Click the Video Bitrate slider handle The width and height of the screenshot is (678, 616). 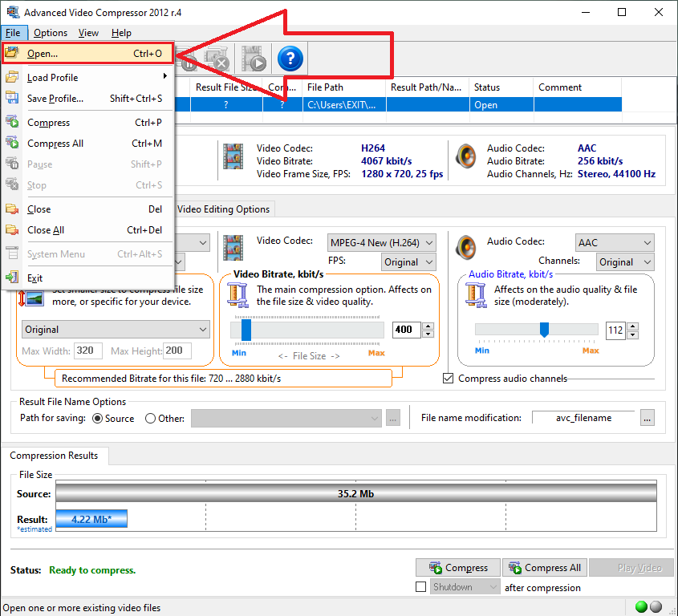[x=246, y=330]
